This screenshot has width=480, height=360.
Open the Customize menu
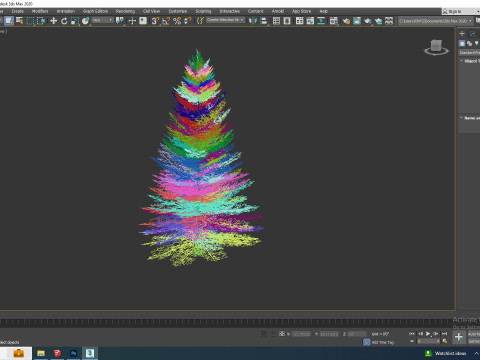click(178, 11)
